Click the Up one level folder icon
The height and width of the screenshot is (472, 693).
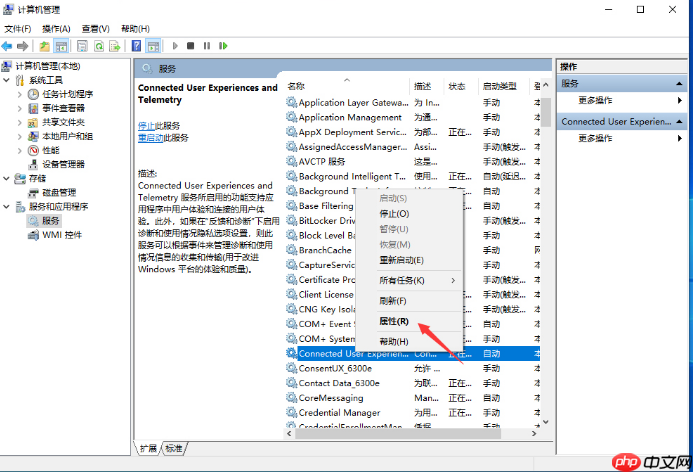click(45, 46)
